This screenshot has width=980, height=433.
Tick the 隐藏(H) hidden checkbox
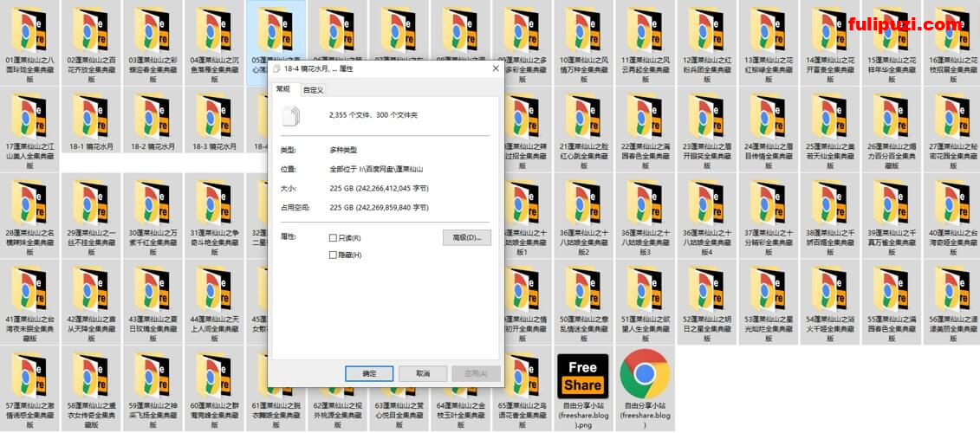click(333, 255)
